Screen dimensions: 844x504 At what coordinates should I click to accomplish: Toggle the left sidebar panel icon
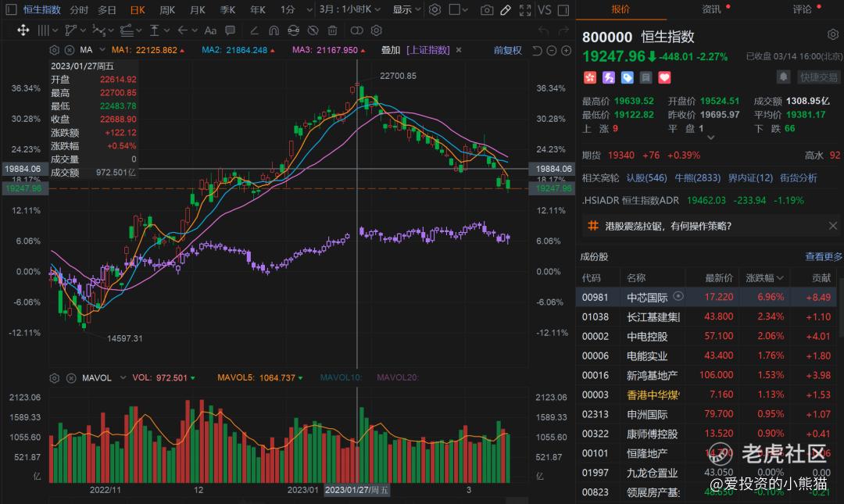click(11, 9)
